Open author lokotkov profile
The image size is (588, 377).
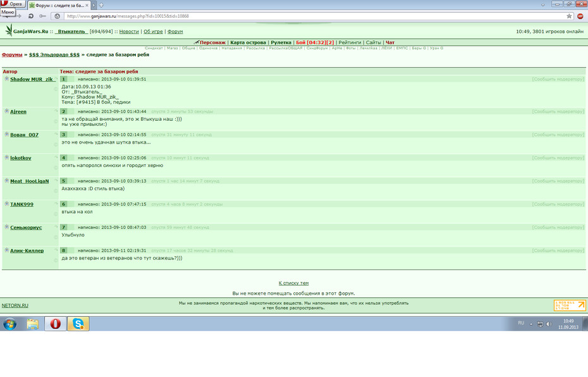(21, 158)
